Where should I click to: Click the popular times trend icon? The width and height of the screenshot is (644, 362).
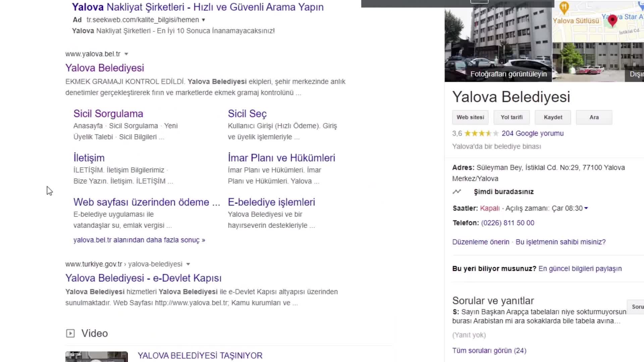(x=457, y=192)
